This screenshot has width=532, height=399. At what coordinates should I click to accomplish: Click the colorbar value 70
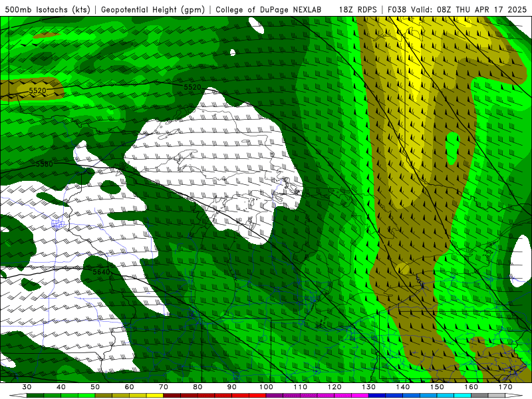tap(164, 387)
